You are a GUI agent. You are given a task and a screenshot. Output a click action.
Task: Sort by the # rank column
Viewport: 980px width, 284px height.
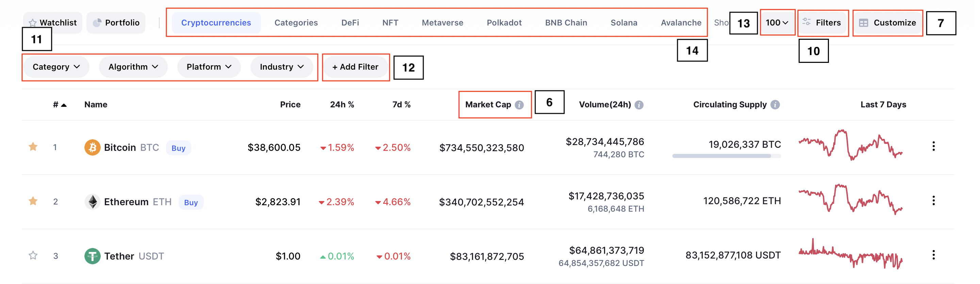tap(60, 105)
